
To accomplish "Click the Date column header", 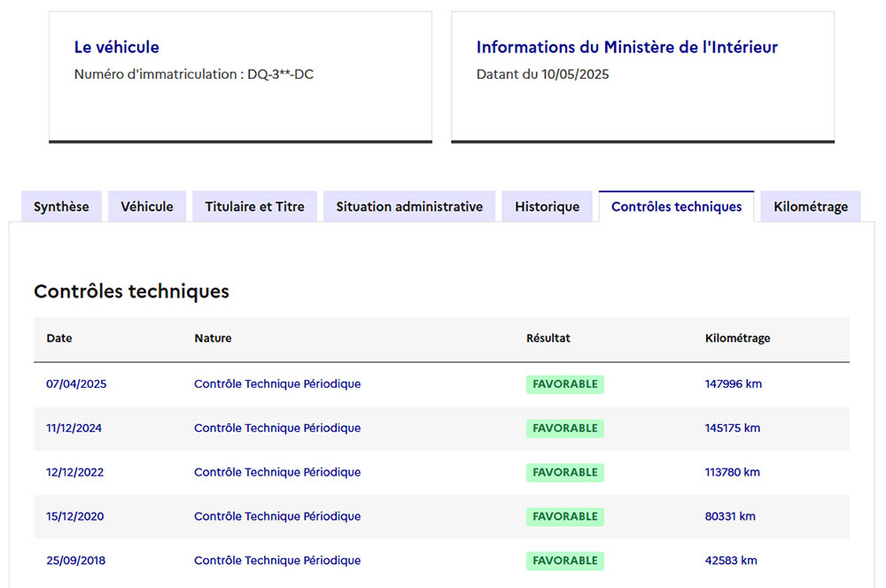I will pyautogui.click(x=59, y=338).
